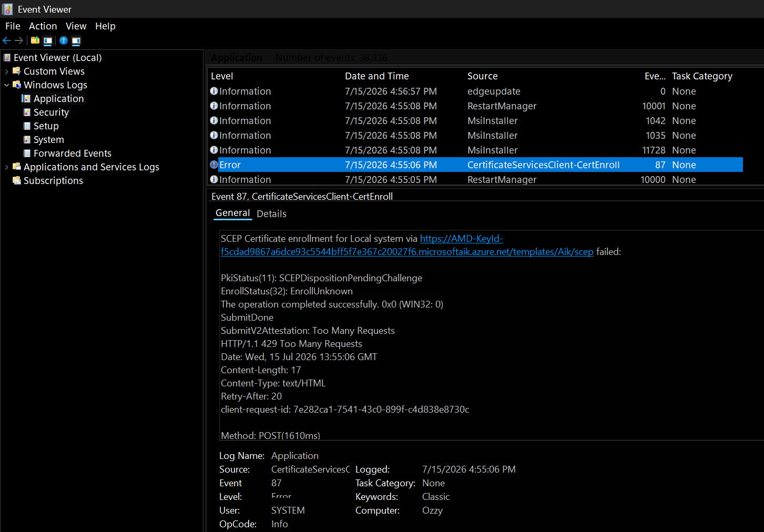Click info icon of MsiInstaller 11728 event
Image resolution: width=764 pixels, height=532 pixels.
coord(214,150)
